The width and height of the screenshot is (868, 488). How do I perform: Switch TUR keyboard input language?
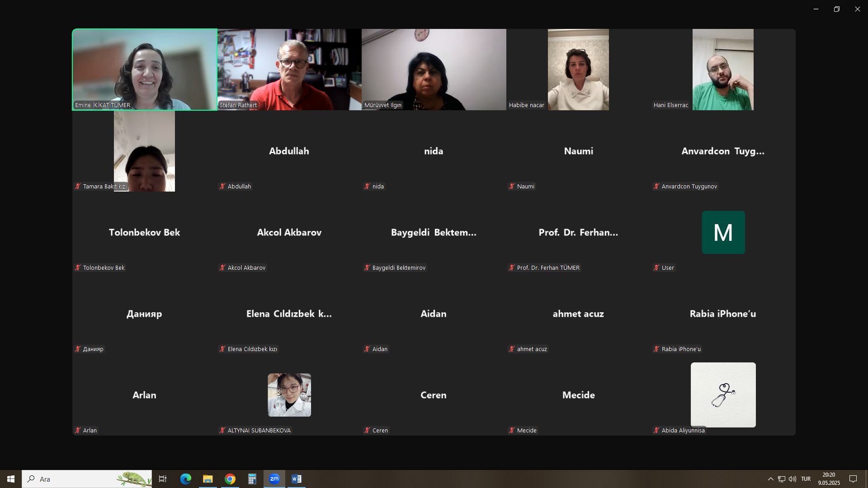point(806,479)
